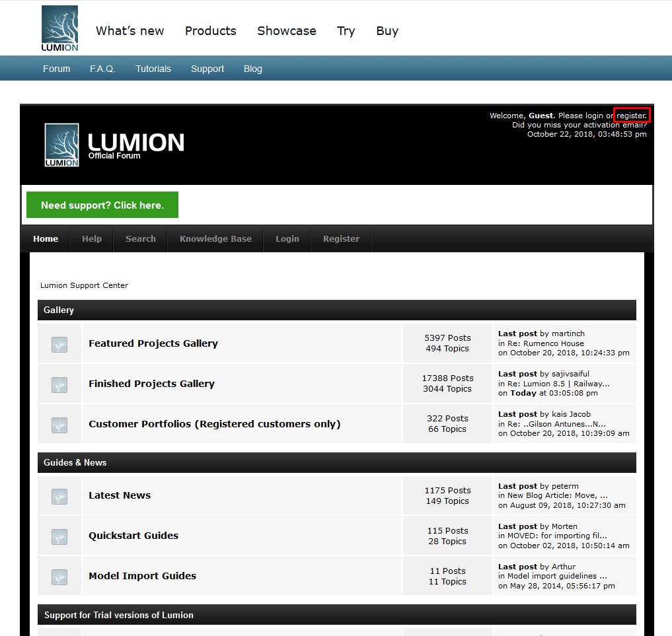The width and height of the screenshot is (672, 636).
Task: Open the register link highlighted in red
Action: pyautogui.click(x=631, y=115)
